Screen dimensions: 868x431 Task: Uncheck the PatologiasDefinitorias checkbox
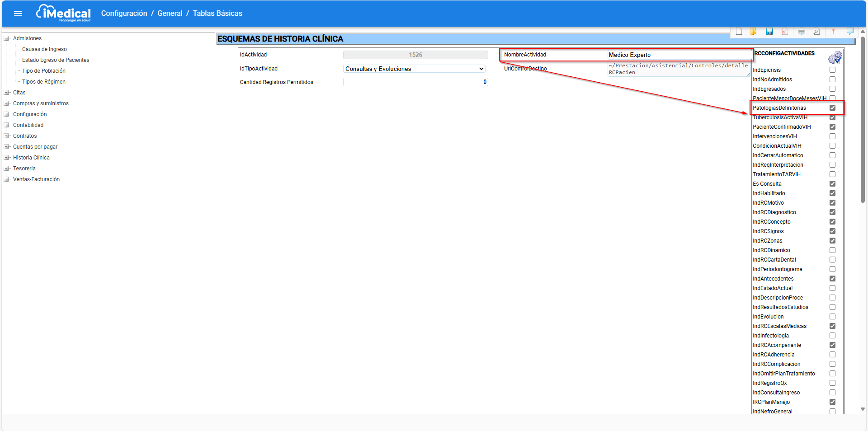tap(832, 108)
